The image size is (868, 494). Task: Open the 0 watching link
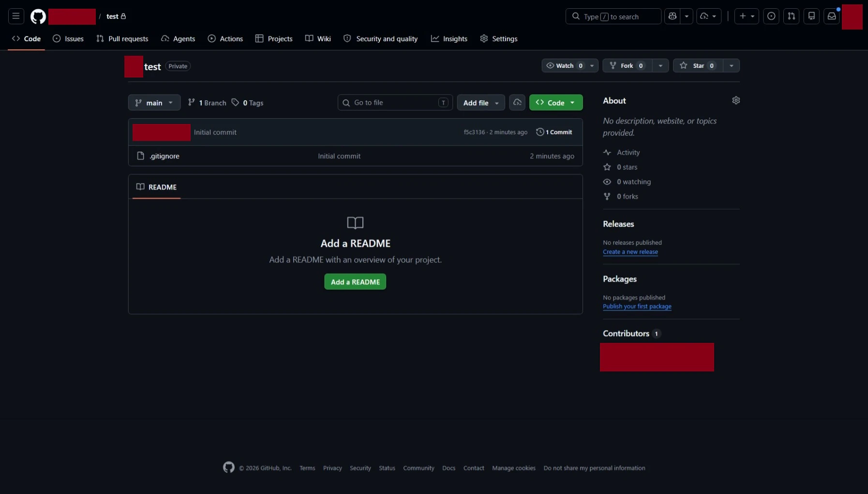[627, 182]
